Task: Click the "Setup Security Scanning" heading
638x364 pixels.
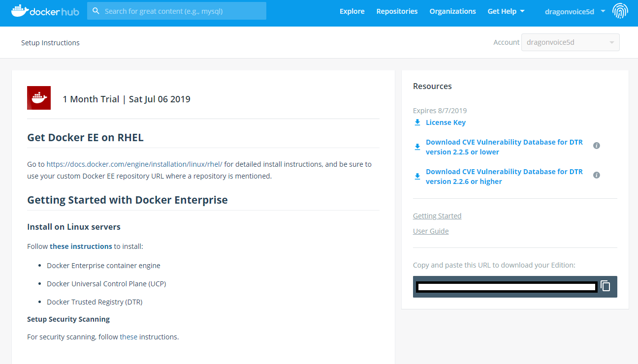Action: 68,319
